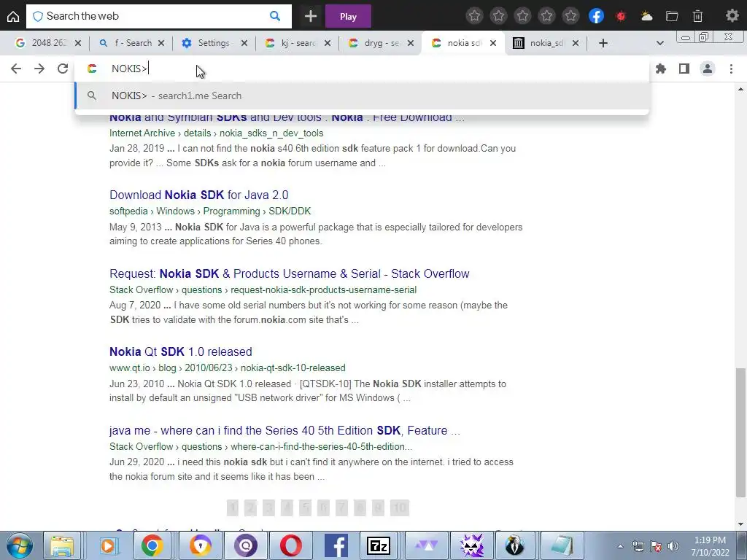
Task: Click the network icon in the system tray
Action: point(638,546)
